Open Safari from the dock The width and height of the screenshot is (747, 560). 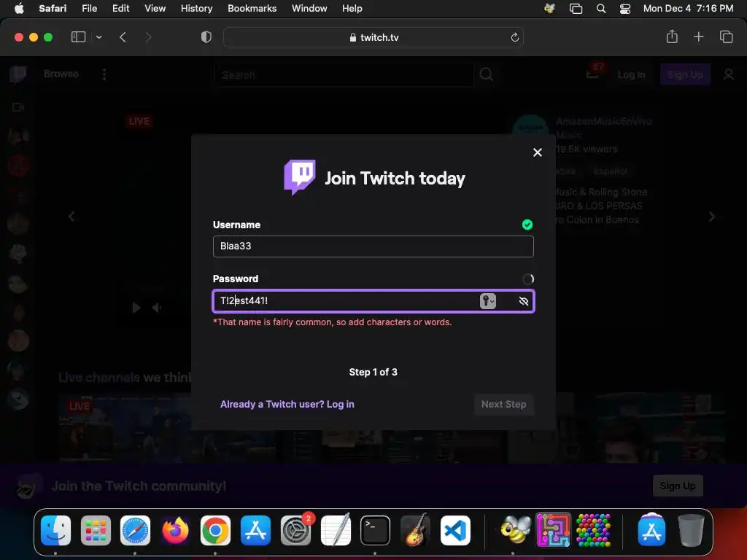pos(135,531)
